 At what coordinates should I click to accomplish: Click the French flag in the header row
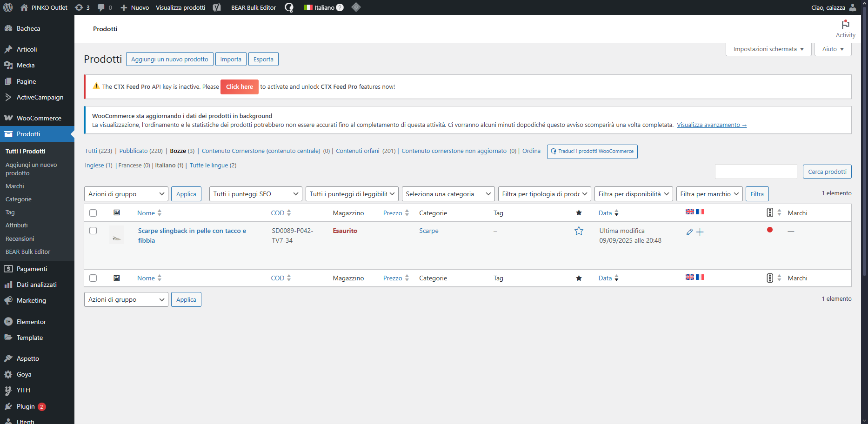700,212
